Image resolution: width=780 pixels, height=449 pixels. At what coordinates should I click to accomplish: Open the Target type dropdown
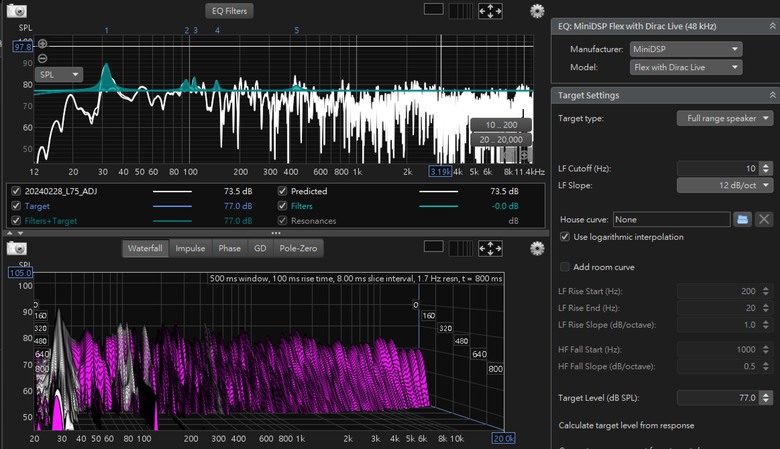(x=725, y=118)
